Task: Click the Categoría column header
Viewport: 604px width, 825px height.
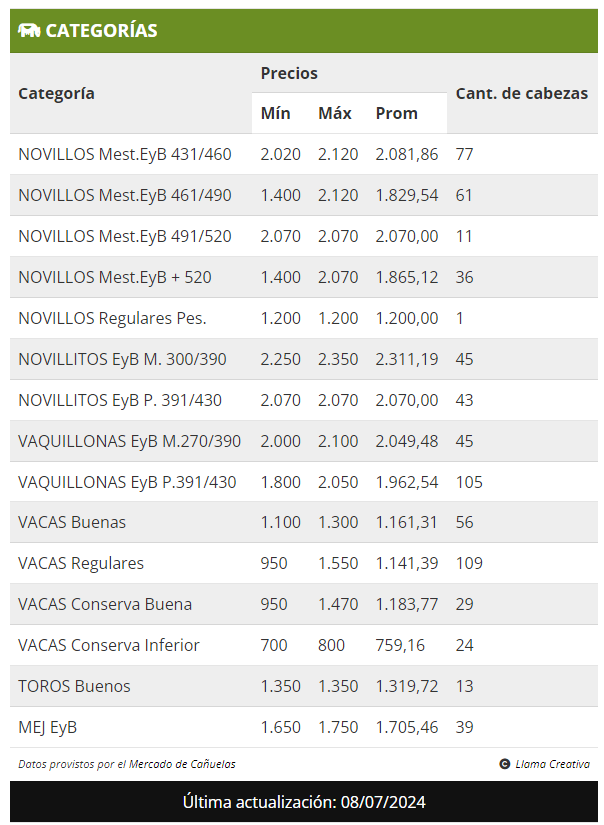Action: pyautogui.click(x=57, y=93)
